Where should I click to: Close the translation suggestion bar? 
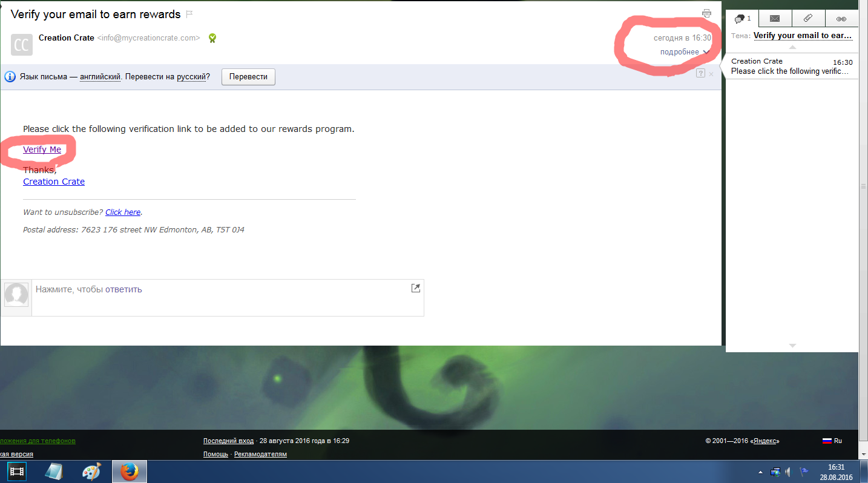point(711,74)
